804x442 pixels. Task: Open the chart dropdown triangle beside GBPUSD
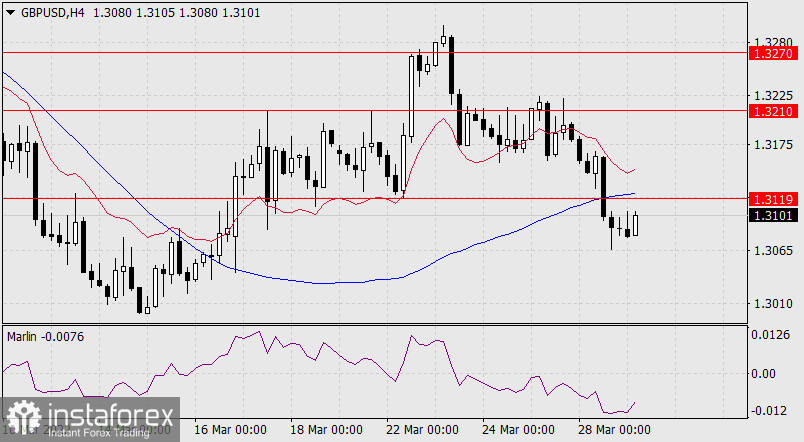coord(10,10)
